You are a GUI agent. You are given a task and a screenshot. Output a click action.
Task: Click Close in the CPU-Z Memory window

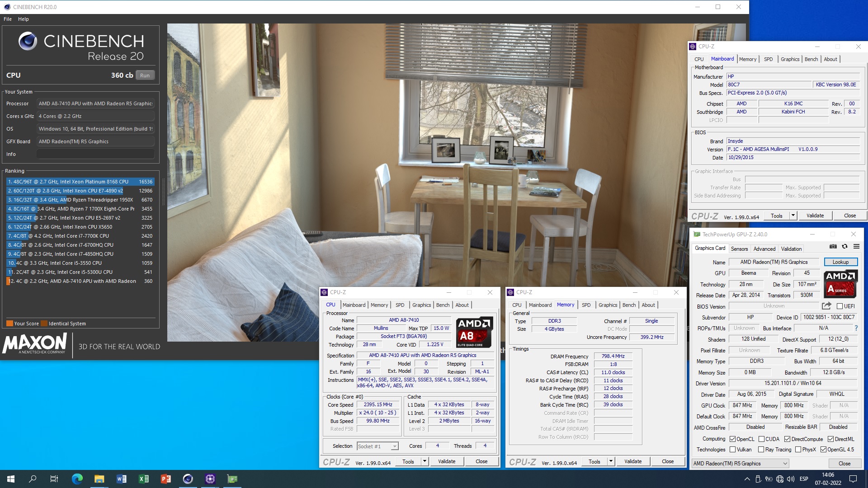pyautogui.click(x=668, y=461)
